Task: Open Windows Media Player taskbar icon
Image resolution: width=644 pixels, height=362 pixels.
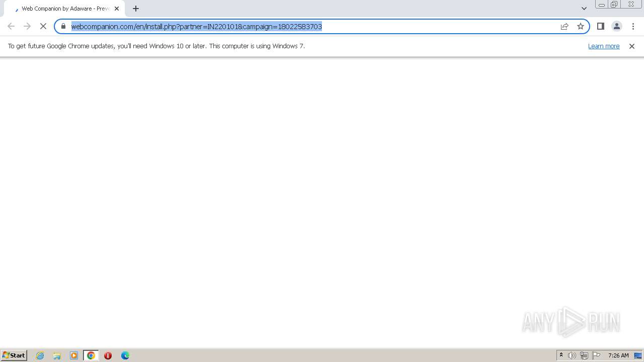Action: pyautogui.click(x=74, y=355)
